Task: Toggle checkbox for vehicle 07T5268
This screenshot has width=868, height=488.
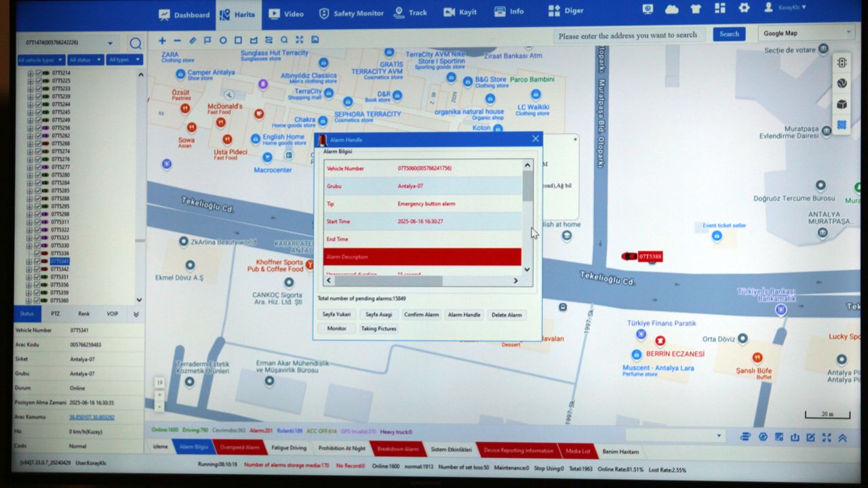Action: (38, 144)
